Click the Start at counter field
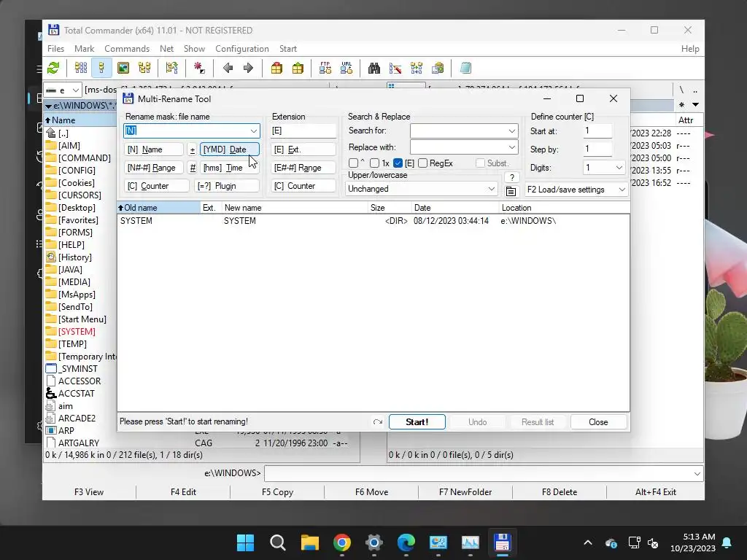 point(597,131)
